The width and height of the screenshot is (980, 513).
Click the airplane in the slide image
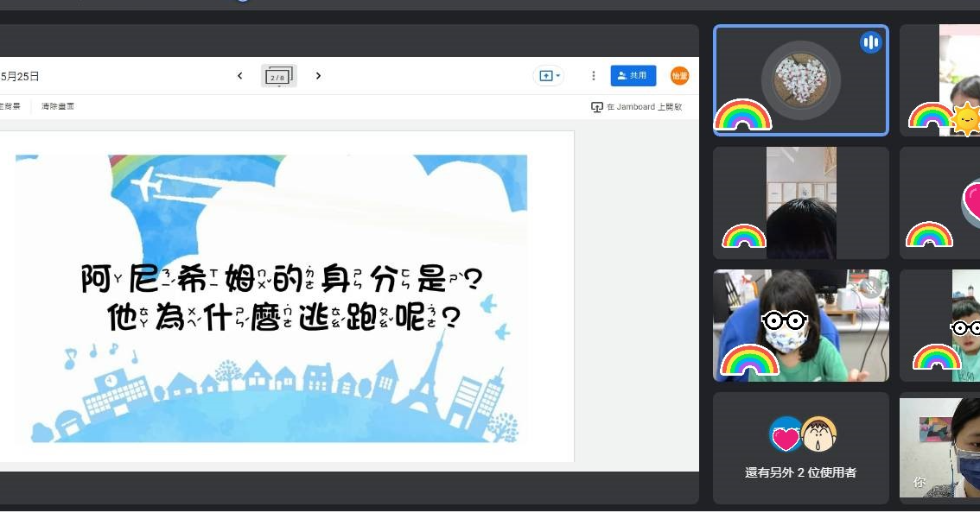[147, 182]
